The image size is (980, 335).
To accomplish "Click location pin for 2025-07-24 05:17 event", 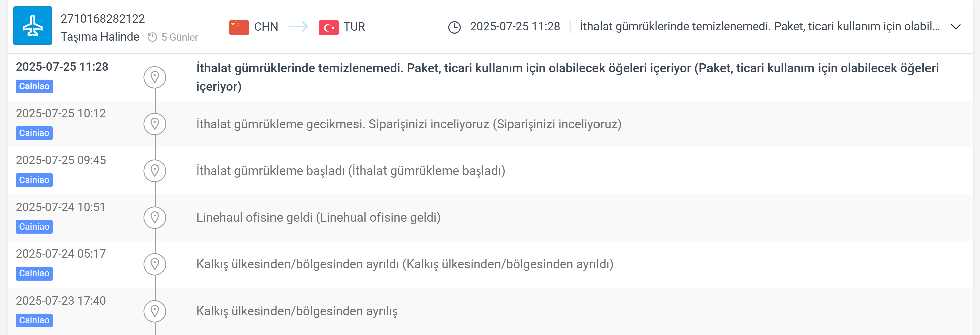I will (155, 264).
